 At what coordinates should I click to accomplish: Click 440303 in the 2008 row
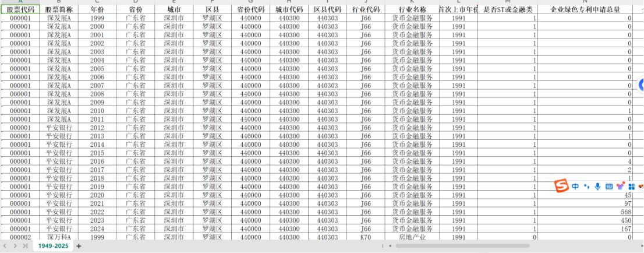click(327, 94)
